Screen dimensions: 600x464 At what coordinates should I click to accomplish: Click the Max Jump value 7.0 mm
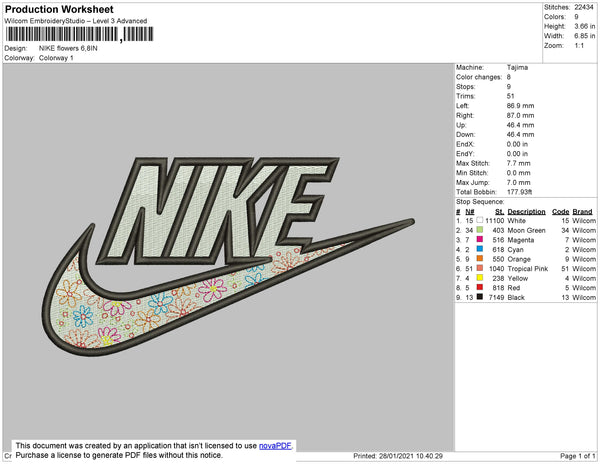coord(518,182)
